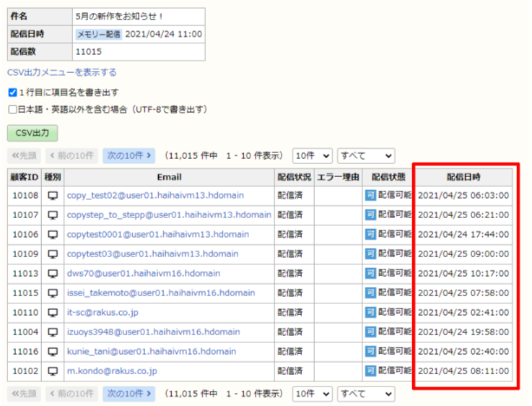This screenshot has height=406, width=532.
Task: Go to next page with top 次の10件
Action: (128, 155)
